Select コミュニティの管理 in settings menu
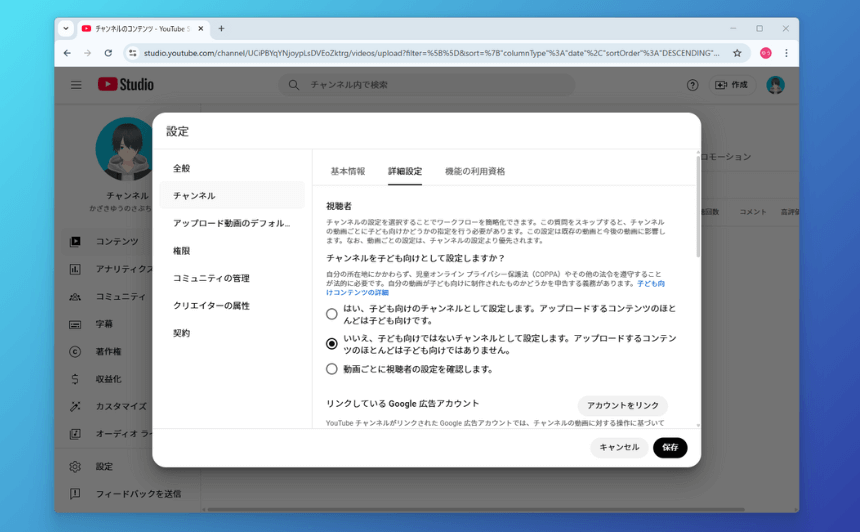The height and width of the screenshot is (532, 860). [x=231, y=278]
